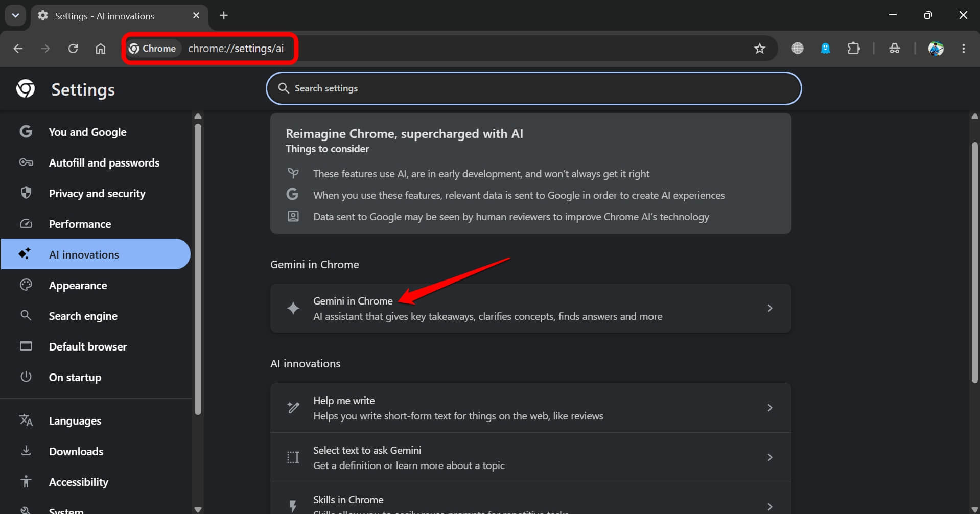
Task: Open the profile avatar menu
Action: (936, 49)
